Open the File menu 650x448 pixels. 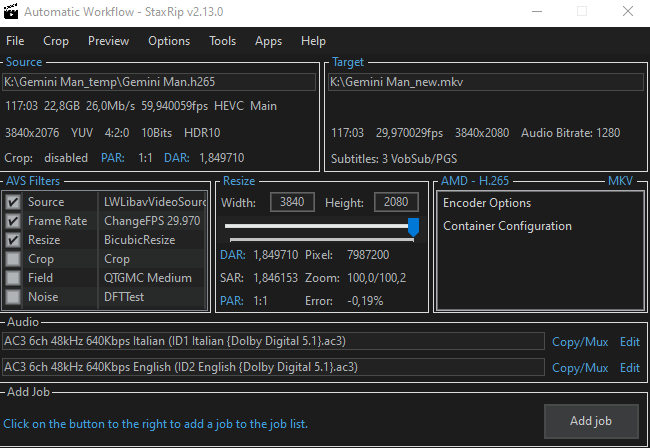[15, 41]
